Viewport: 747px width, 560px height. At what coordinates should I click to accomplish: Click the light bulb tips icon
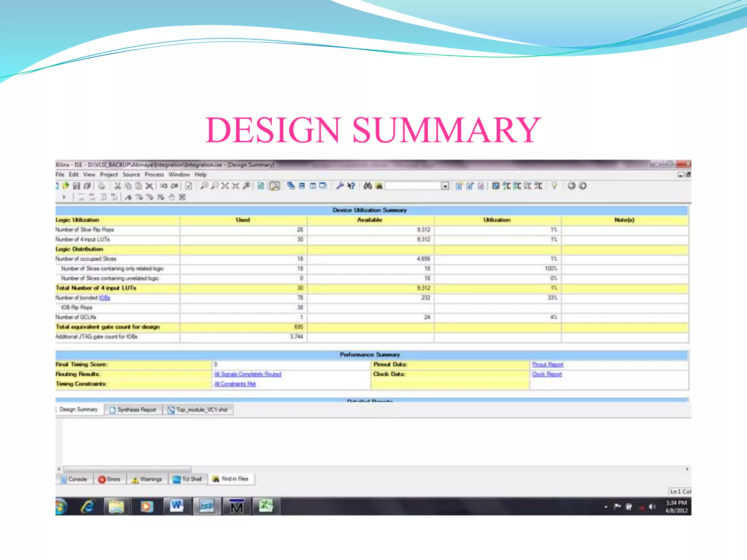pyautogui.click(x=554, y=186)
